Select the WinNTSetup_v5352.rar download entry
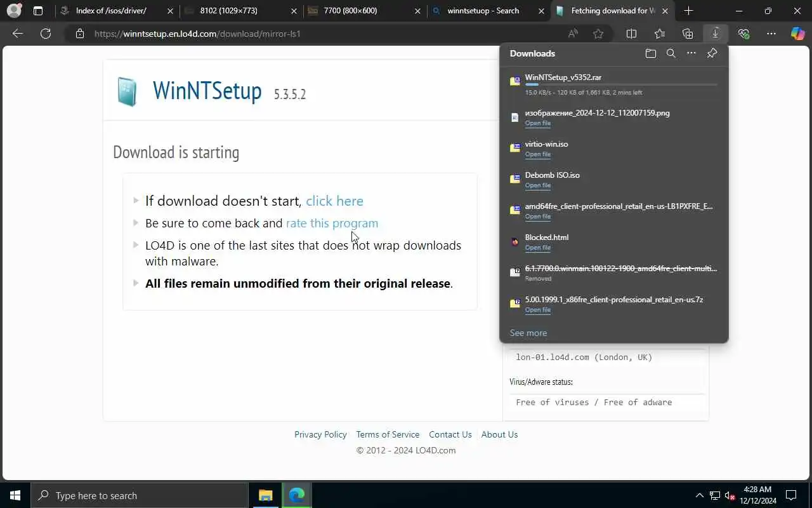Image resolution: width=812 pixels, height=508 pixels. point(613,84)
